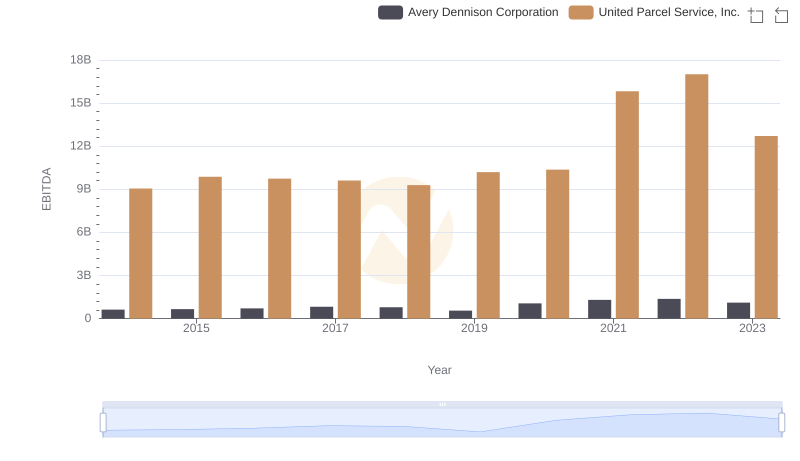Select the 2023 Avery Dennison bar
This screenshot has height=461, width=800.
tap(739, 311)
